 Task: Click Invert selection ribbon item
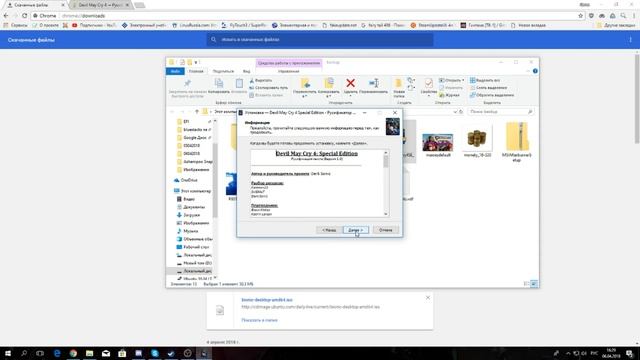pyautogui.click(x=492, y=95)
